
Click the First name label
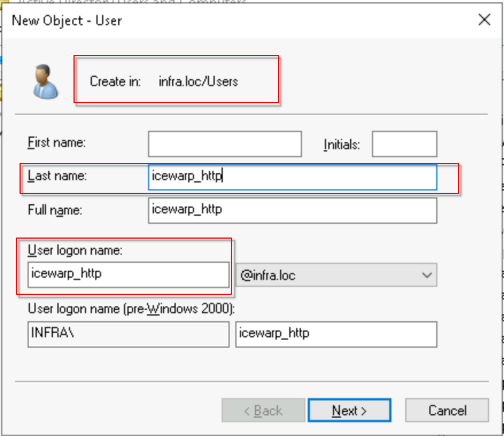click(x=56, y=142)
